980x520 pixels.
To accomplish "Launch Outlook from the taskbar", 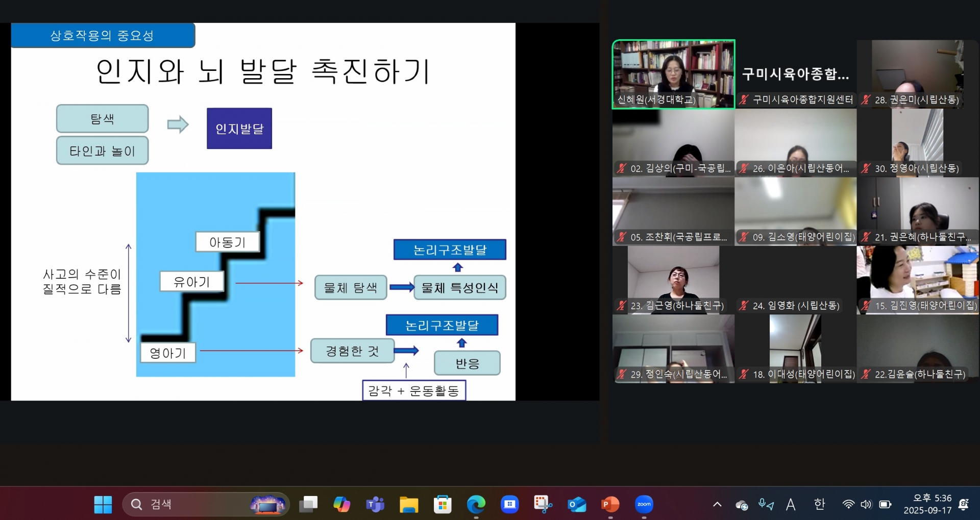I will point(577,504).
